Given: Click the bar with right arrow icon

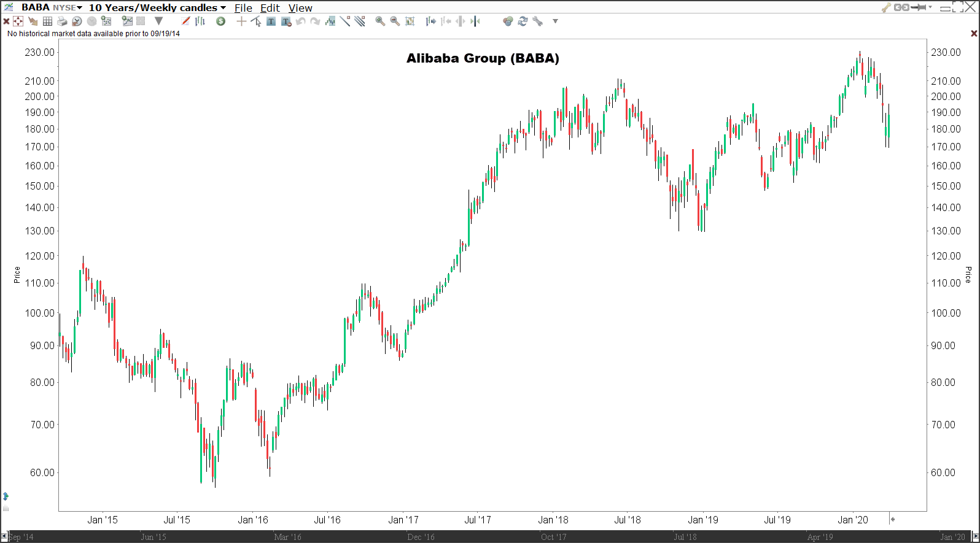Looking at the screenshot, I should point(431,21).
